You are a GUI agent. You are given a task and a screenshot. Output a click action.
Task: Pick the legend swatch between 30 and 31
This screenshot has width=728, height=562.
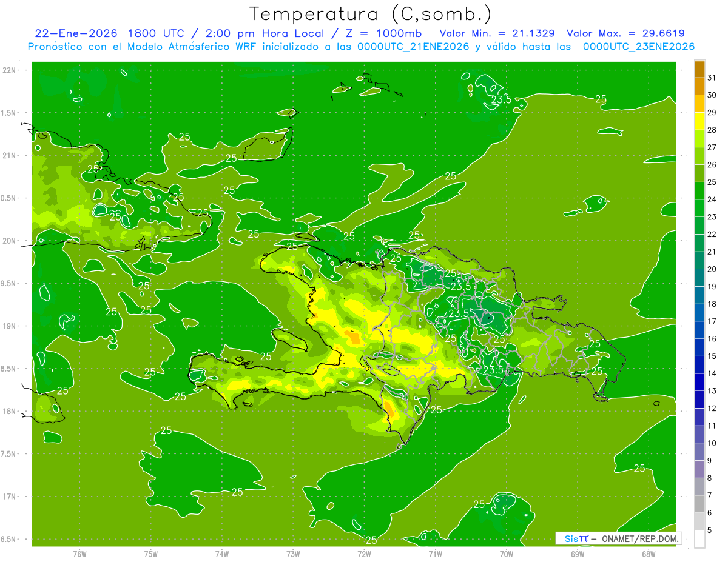(x=699, y=87)
